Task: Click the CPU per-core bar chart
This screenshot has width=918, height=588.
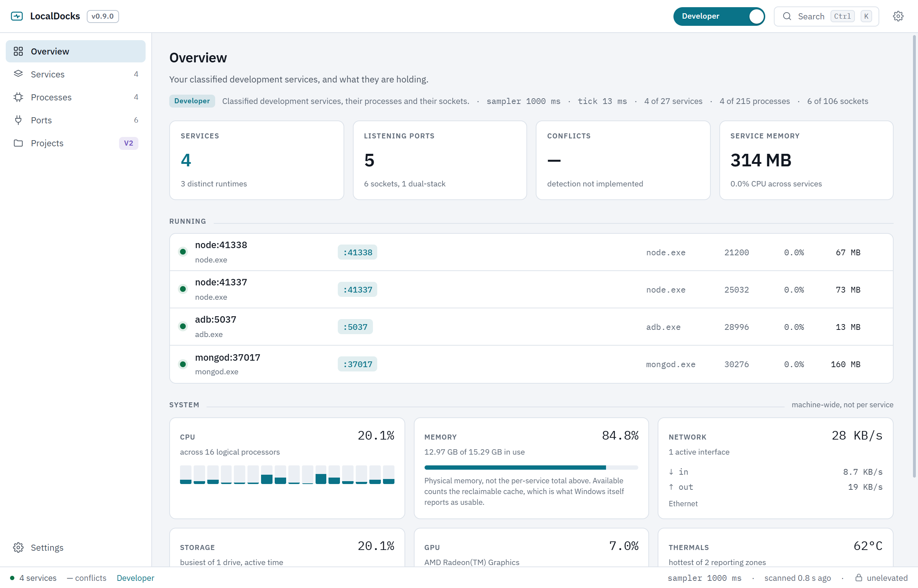Action: (x=287, y=474)
